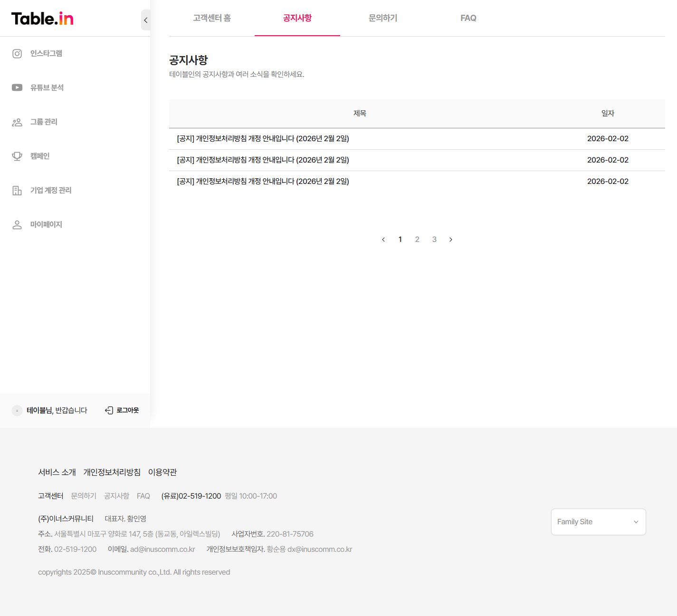Select the group management people icon
The width and height of the screenshot is (677, 616).
coord(17,122)
